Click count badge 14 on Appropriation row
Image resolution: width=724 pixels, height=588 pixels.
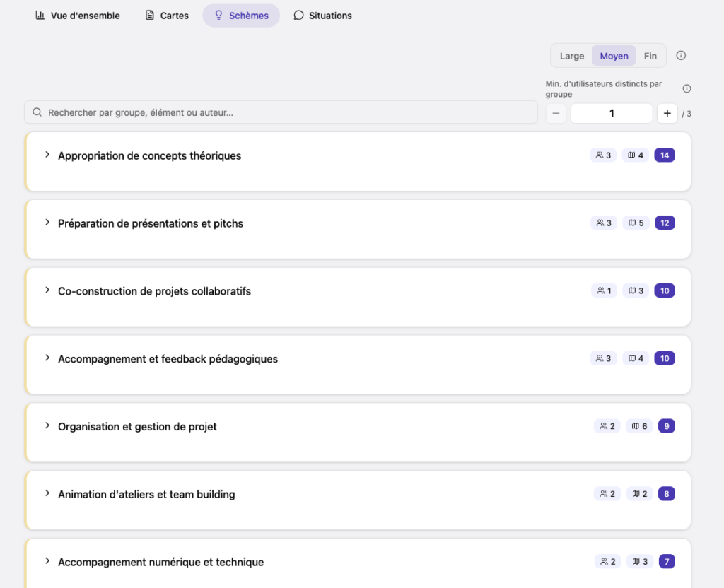pyautogui.click(x=665, y=155)
